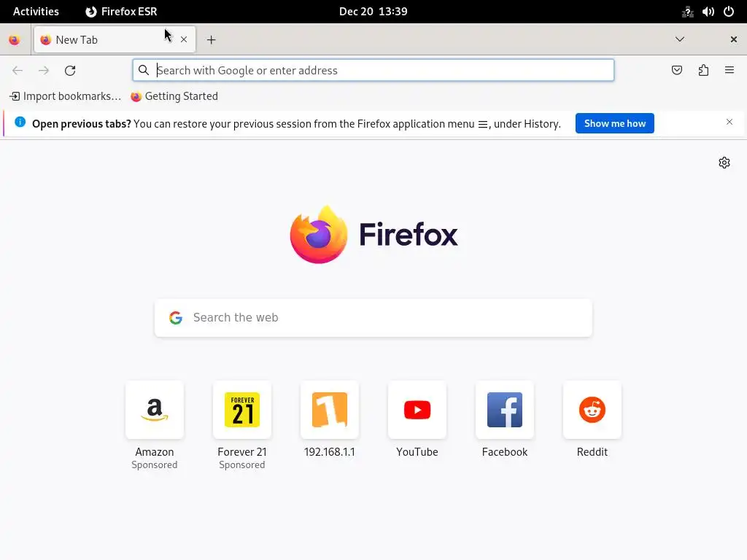Focus the address bar search field
This screenshot has height=560, width=747.
click(x=373, y=71)
